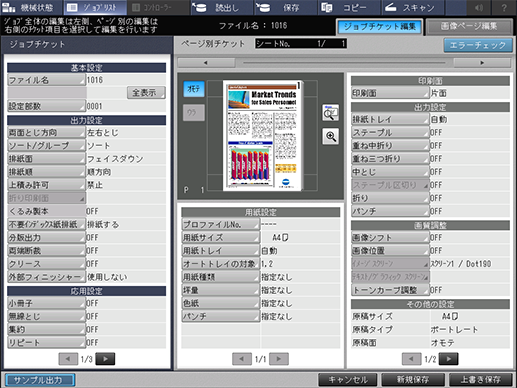The height and width of the screenshot is (388, 517).
Task: Switch to the ジョブリスト tab
Action: (95, 7)
